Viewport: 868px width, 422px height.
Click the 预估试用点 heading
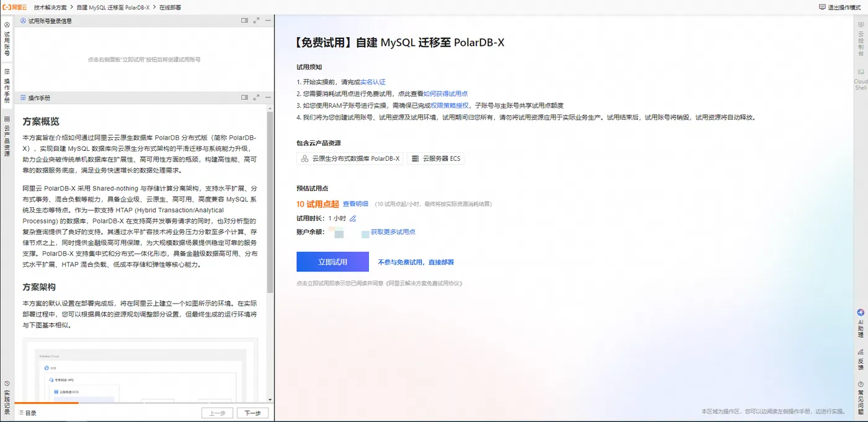(312, 189)
